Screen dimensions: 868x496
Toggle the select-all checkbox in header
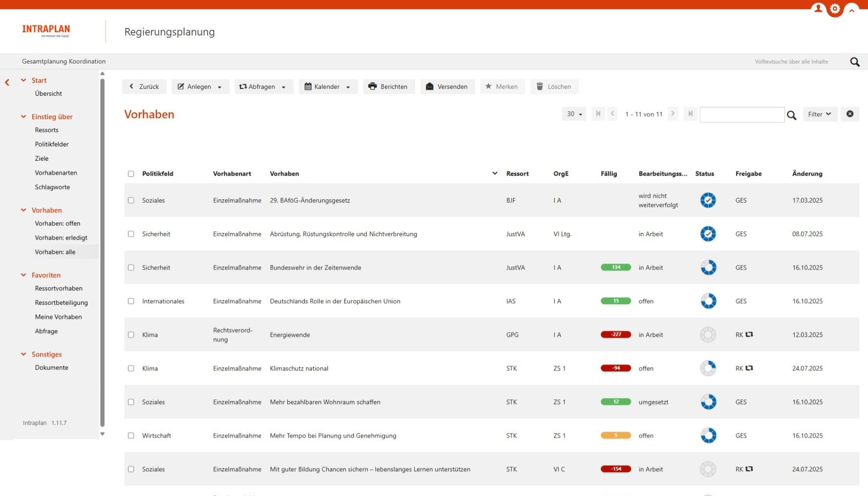point(131,174)
